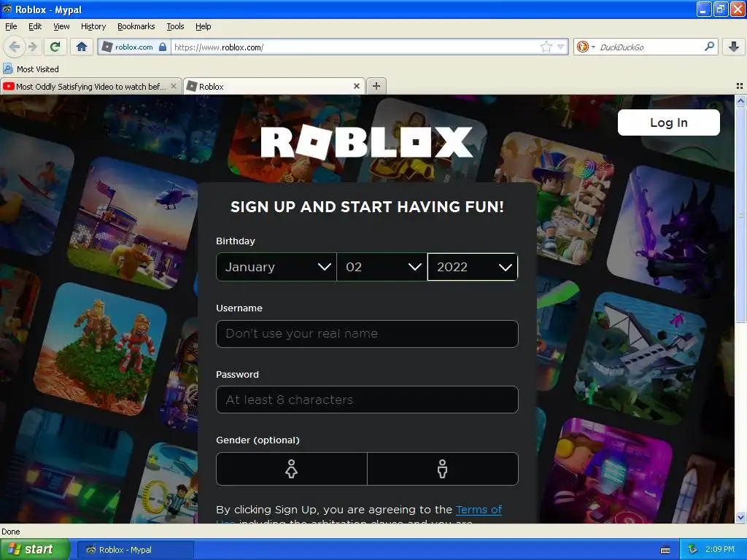Open DuckDuckGo search engine selector
747x560 pixels.
(x=586, y=47)
